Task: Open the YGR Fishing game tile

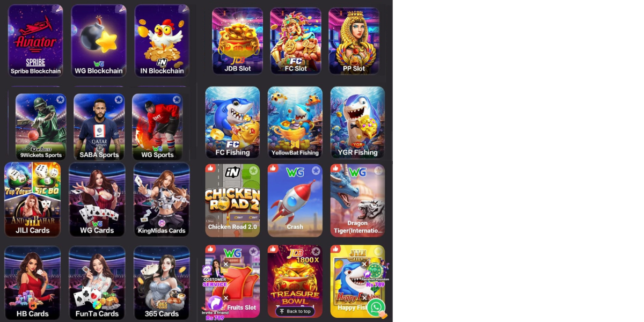Action: (357, 123)
